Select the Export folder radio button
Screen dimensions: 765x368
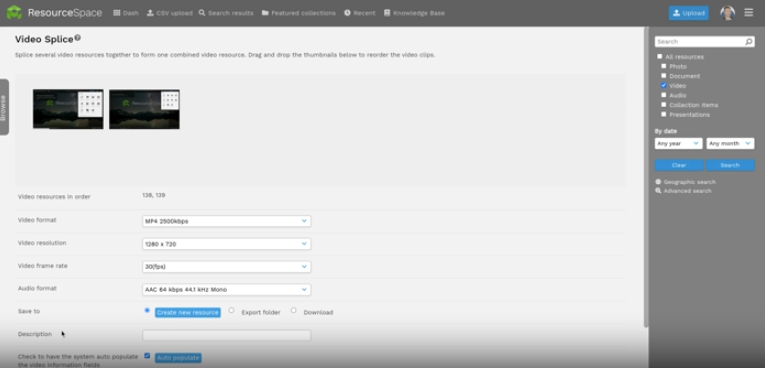click(x=231, y=310)
